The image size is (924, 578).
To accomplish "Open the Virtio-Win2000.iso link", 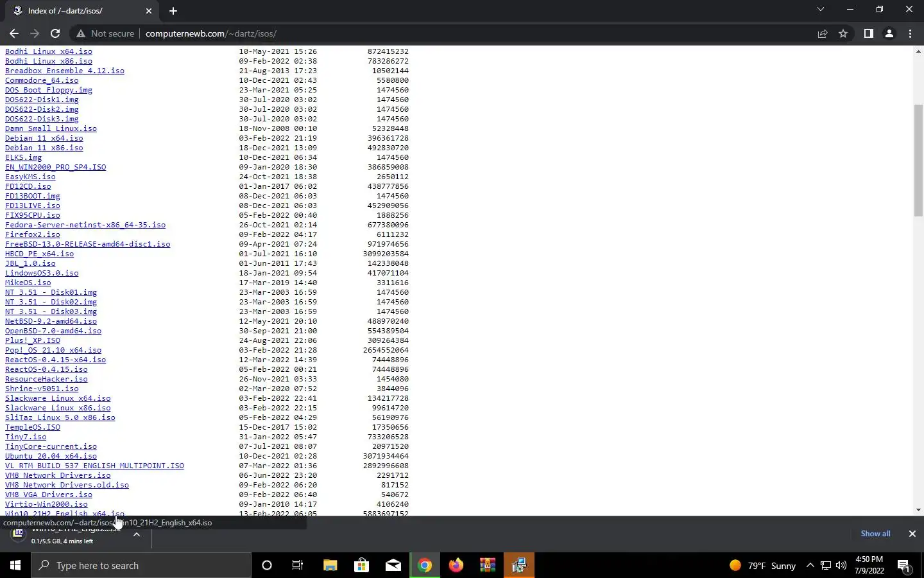I will [46, 504].
